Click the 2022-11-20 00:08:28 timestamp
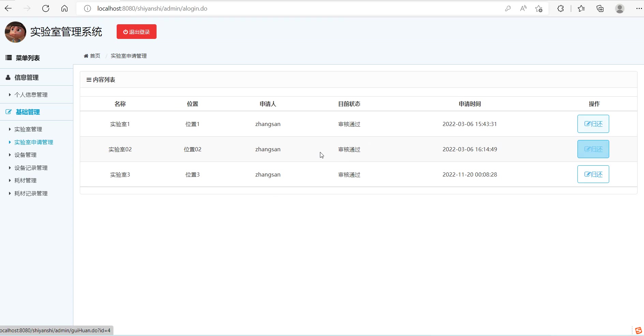The width and height of the screenshot is (644, 336). pos(470,174)
